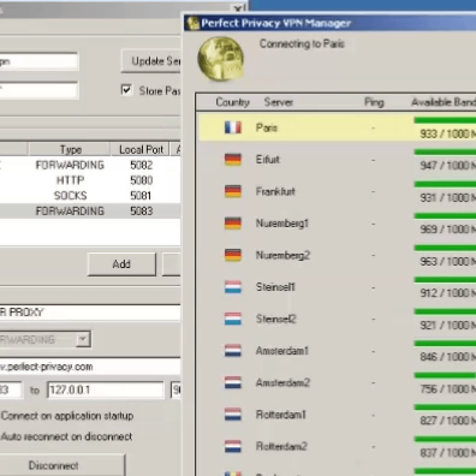Click the password field below the username
This screenshot has height=476, width=476.
pos(39,90)
